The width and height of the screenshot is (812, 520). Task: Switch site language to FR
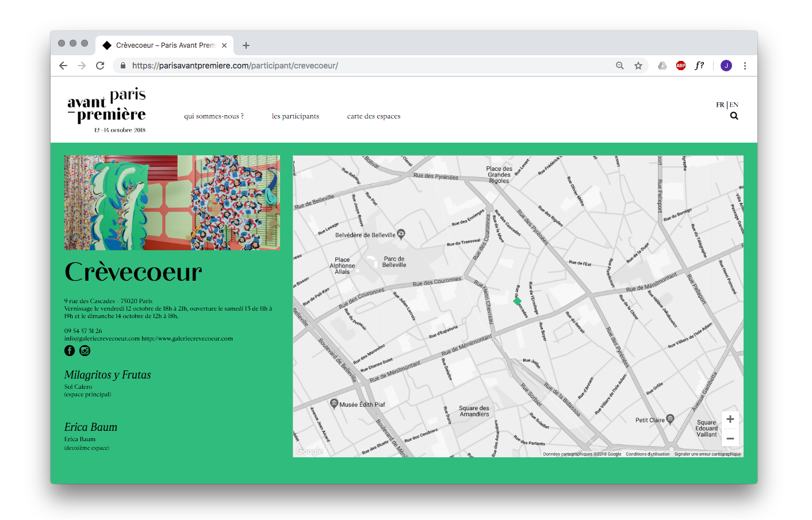click(x=720, y=105)
